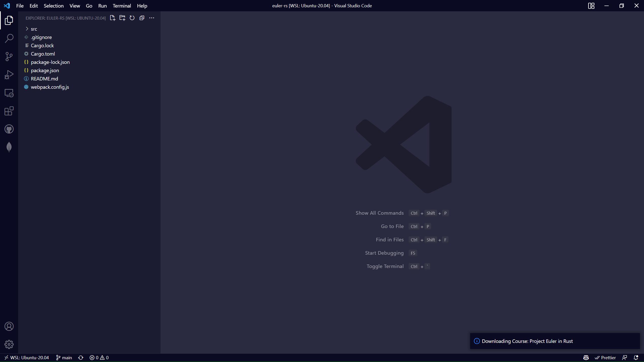This screenshot has width=644, height=362.
Task: Refresh the Explorer file tree
Action: [132, 18]
